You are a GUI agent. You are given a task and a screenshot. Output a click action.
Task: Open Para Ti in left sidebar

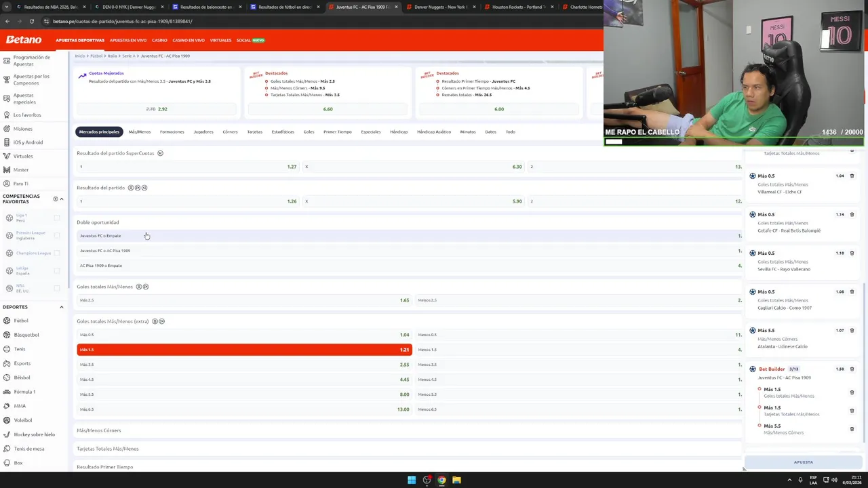pos(21,184)
